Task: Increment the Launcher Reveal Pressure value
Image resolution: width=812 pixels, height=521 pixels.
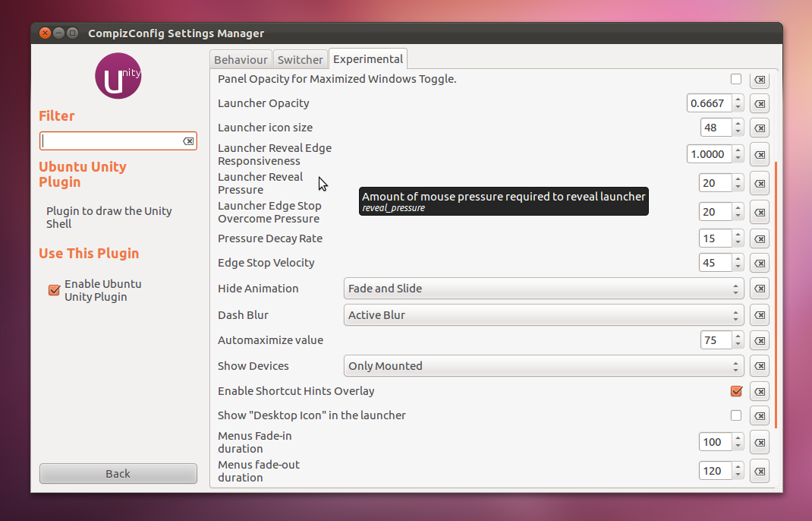Action: 737,178
